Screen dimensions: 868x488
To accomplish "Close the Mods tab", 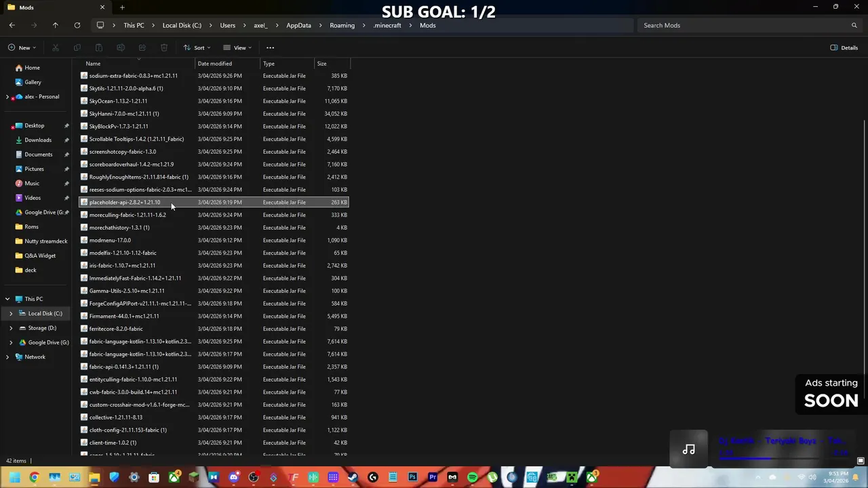I will coord(102,7).
